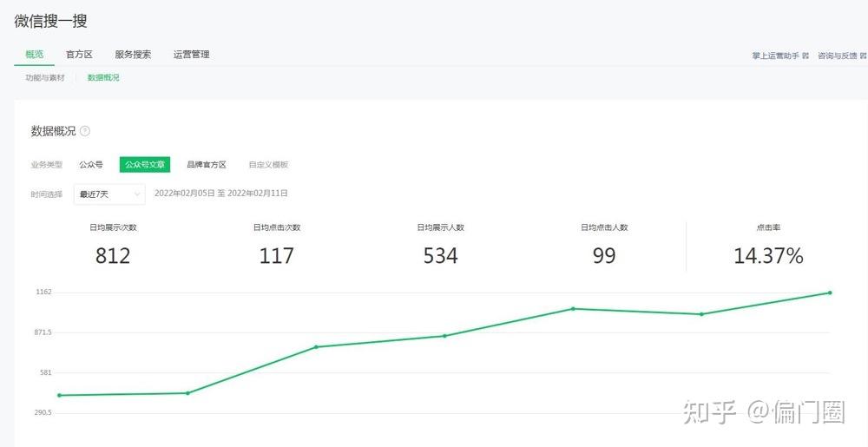Choose the 自定义模板 business type
Viewport: 868px width, 447px height.
tap(268, 165)
